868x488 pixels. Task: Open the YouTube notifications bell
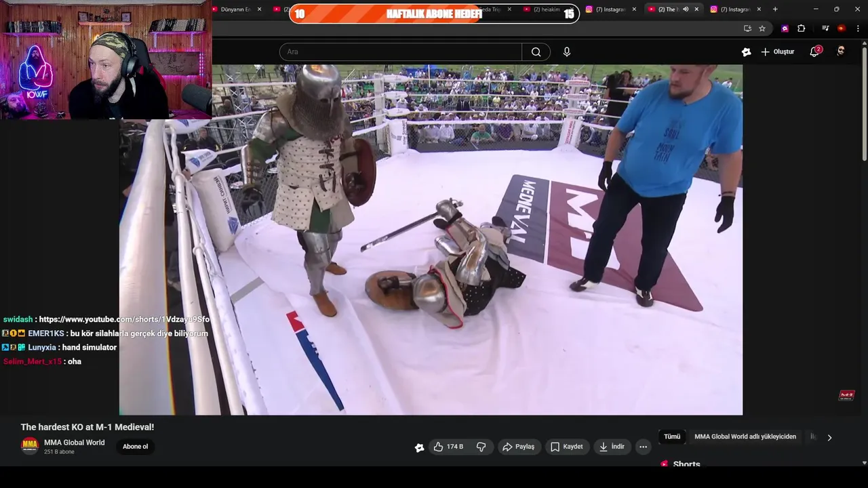click(x=815, y=52)
